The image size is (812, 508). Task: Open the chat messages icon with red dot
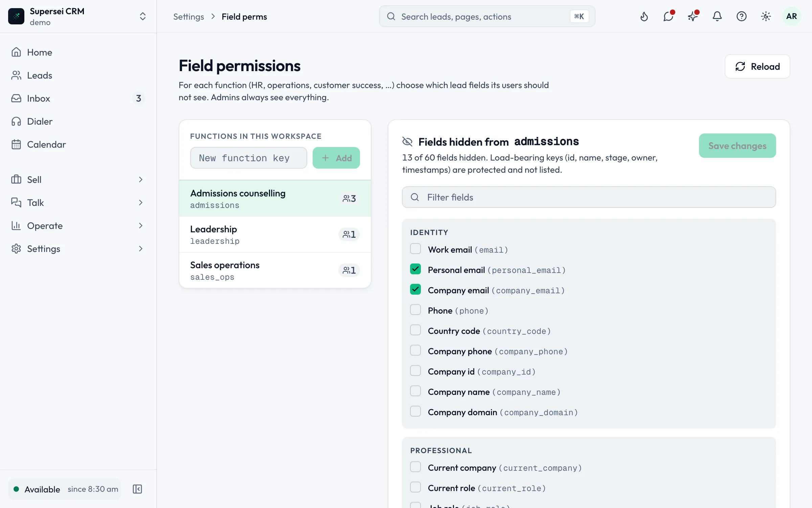[x=669, y=16]
